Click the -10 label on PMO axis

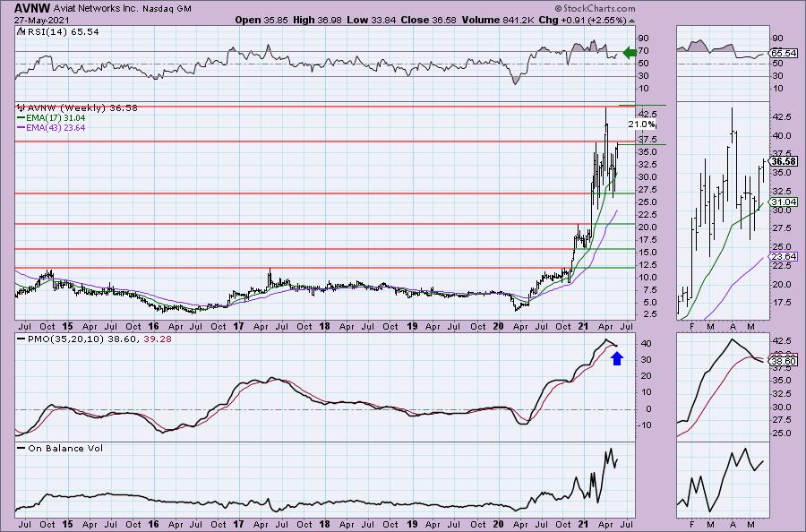tap(645, 425)
